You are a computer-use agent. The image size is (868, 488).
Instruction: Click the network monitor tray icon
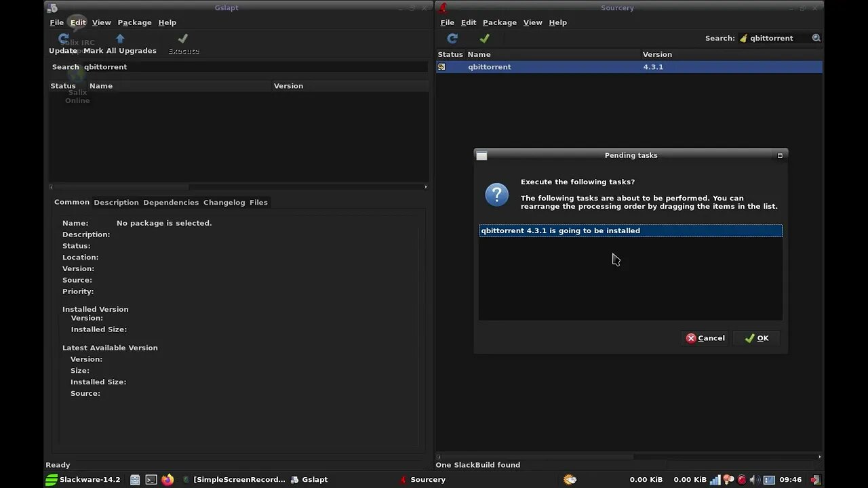(x=715, y=480)
